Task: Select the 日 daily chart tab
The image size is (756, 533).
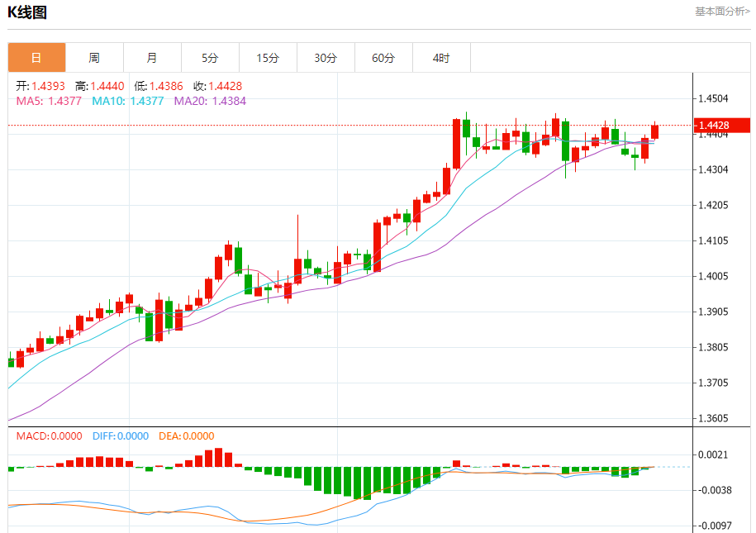Action: point(36,58)
